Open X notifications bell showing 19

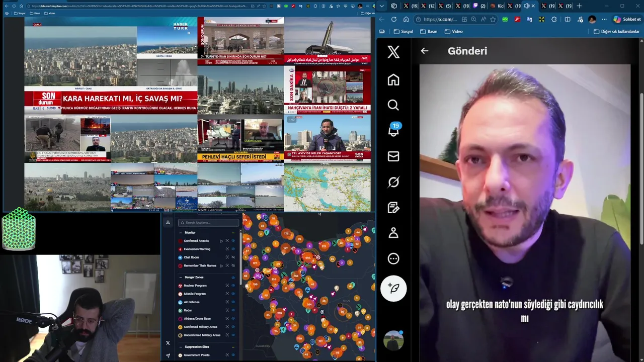393,130
